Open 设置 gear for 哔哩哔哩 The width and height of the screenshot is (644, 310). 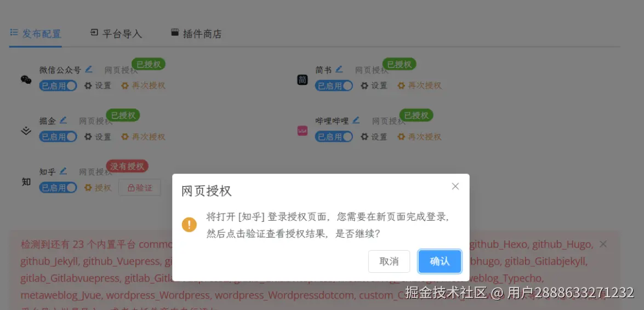tap(374, 136)
